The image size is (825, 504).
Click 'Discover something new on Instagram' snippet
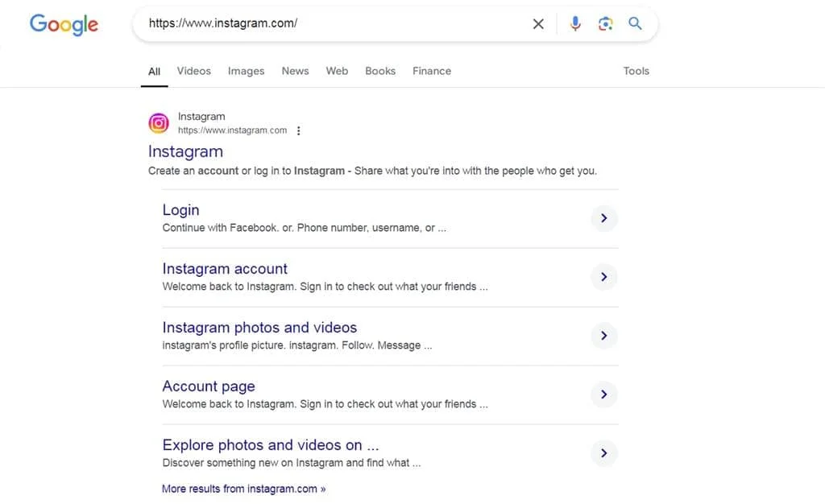tap(292, 463)
